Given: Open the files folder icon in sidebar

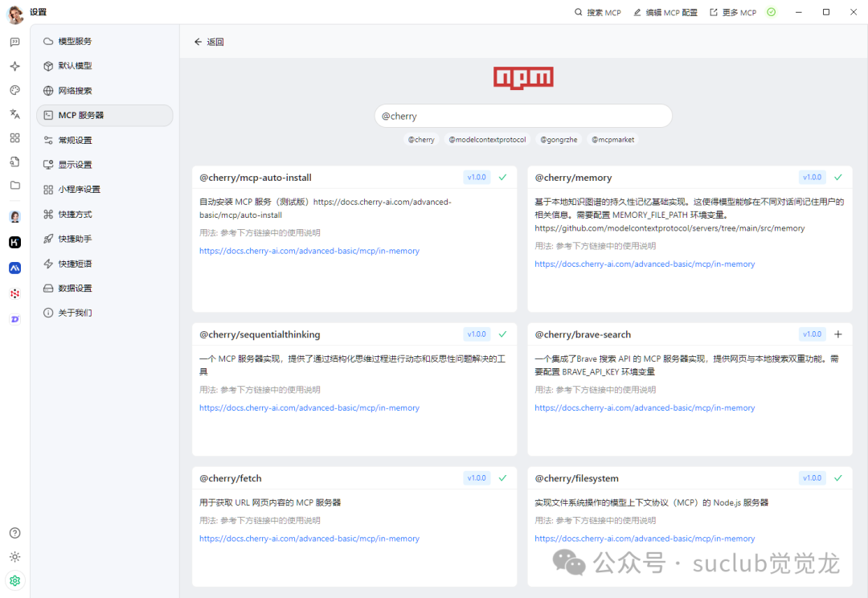Looking at the screenshot, I should [x=15, y=186].
